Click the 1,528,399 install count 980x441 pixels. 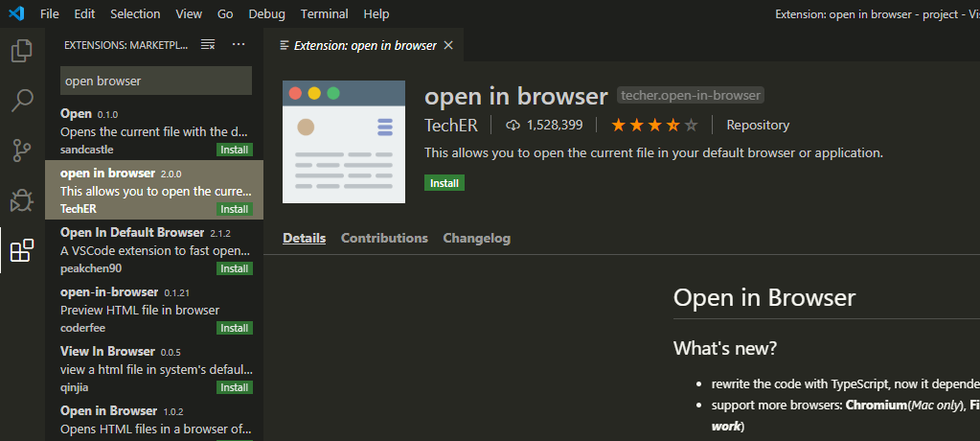pyautogui.click(x=555, y=125)
